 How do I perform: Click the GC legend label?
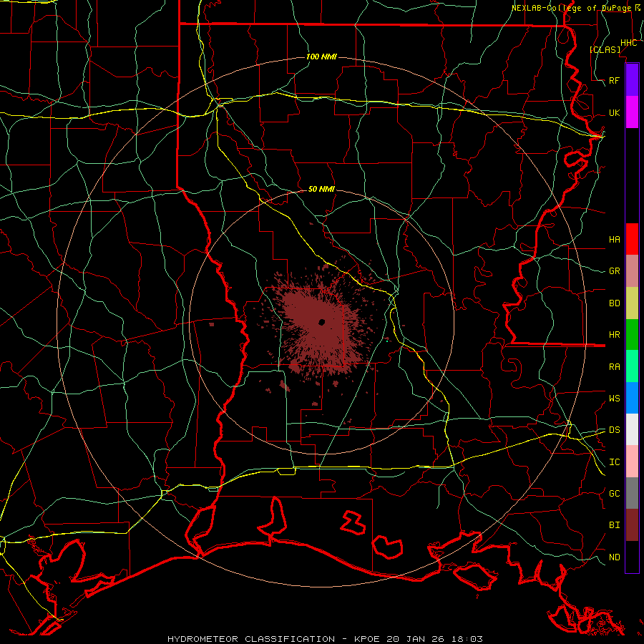(614, 494)
